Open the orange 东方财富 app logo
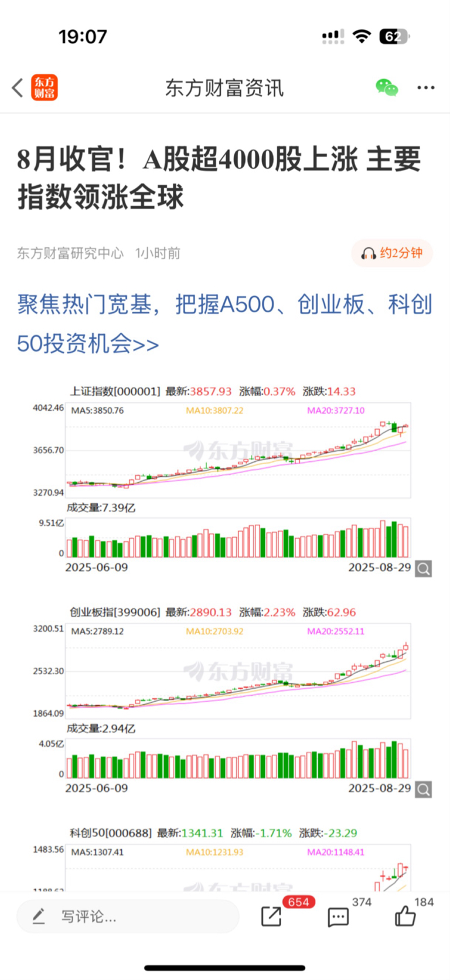The image size is (450, 980). pos(45,88)
